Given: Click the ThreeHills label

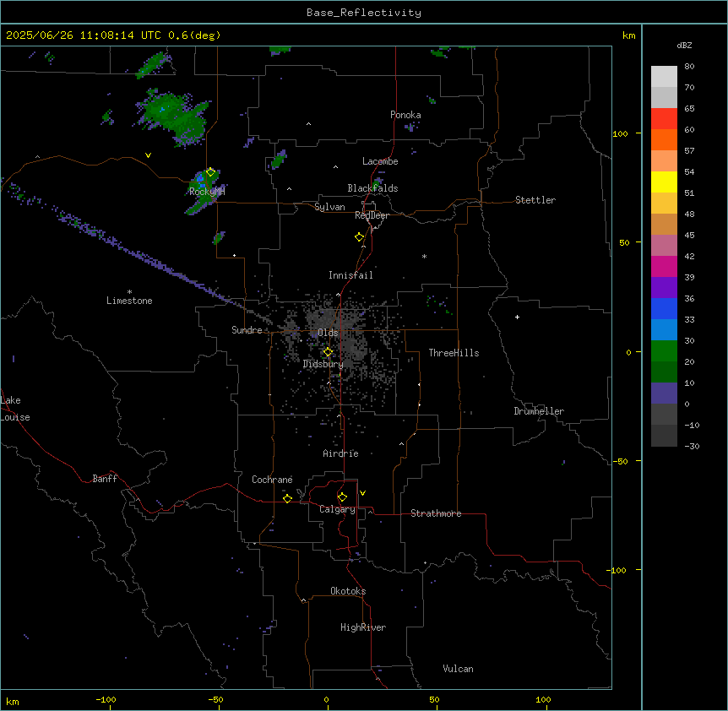Looking at the screenshot, I should pos(454,353).
